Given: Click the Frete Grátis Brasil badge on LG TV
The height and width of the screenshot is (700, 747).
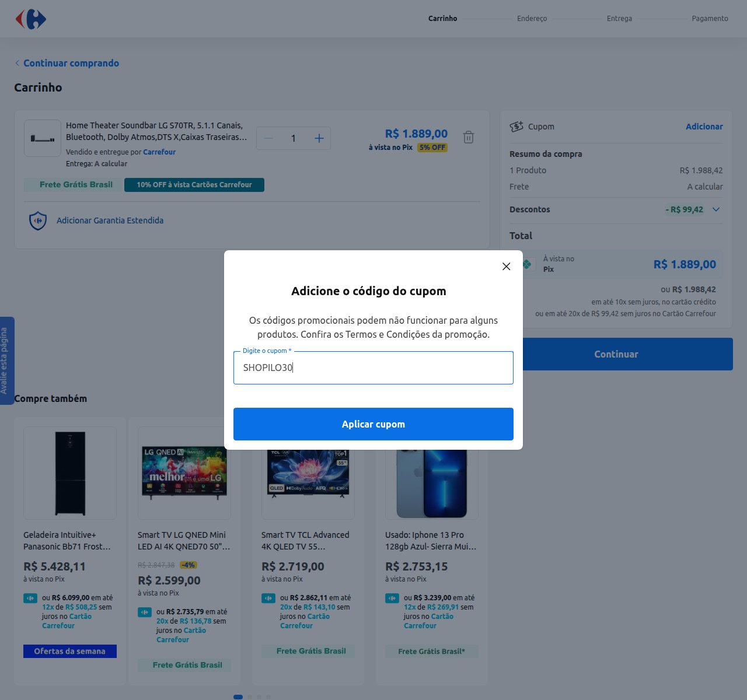Looking at the screenshot, I should pos(184,665).
